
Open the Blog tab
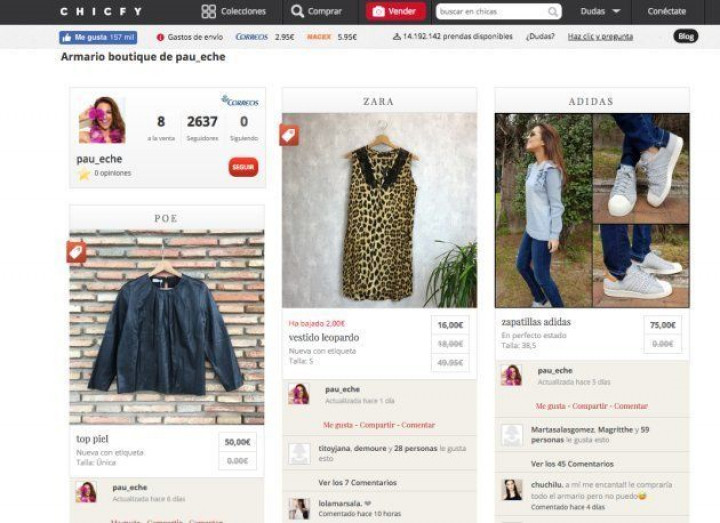(685, 37)
